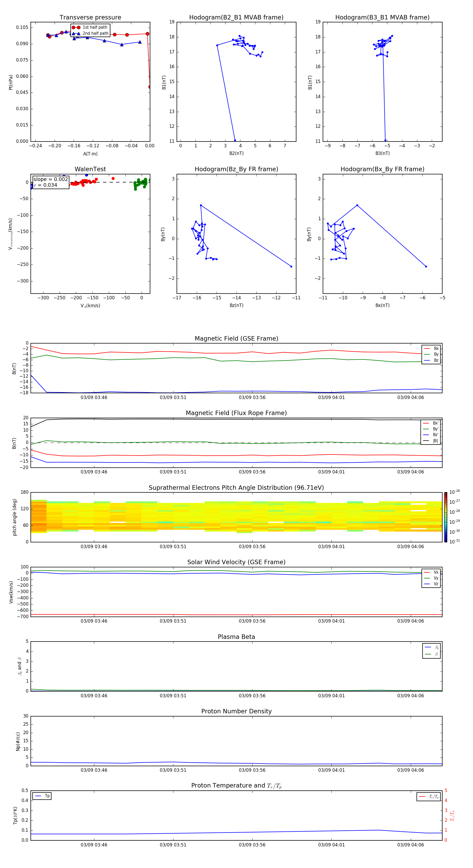Click the '1st half path' legend entry
Screen dimensions: 473x868
pyautogui.click(x=90, y=27)
